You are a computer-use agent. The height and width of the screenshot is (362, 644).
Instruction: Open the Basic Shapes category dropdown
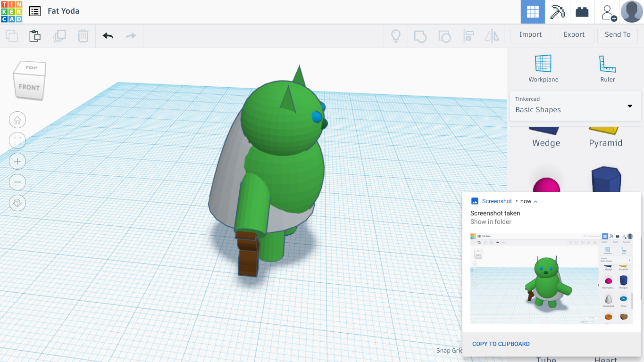point(576,106)
